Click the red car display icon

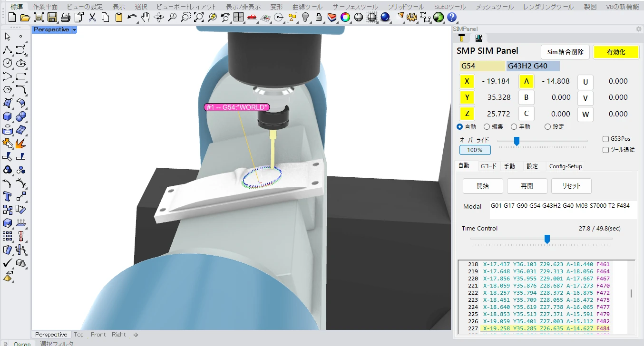[x=252, y=18]
